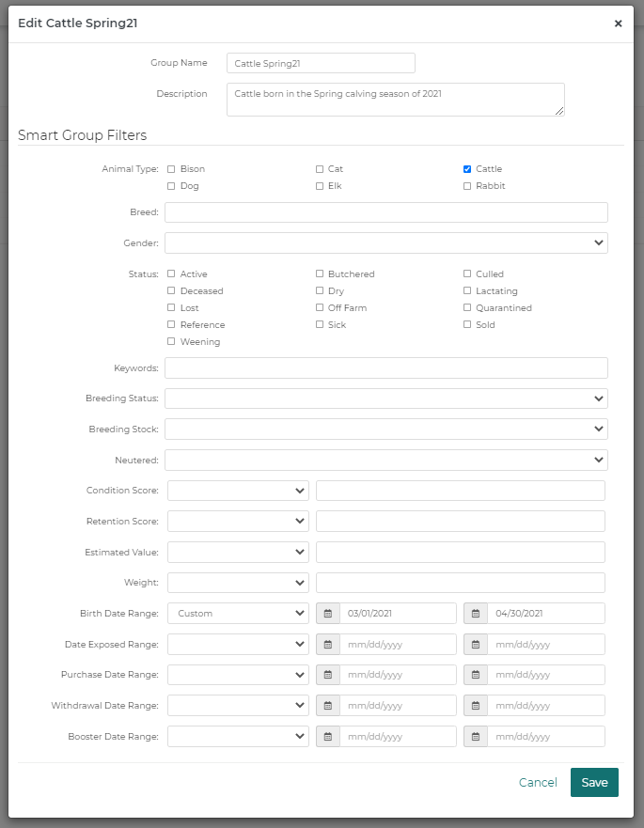Image resolution: width=644 pixels, height=828 pixels.
Task: Click the Group Name input field
Action: pyautogui.click(x=321, y=63)
